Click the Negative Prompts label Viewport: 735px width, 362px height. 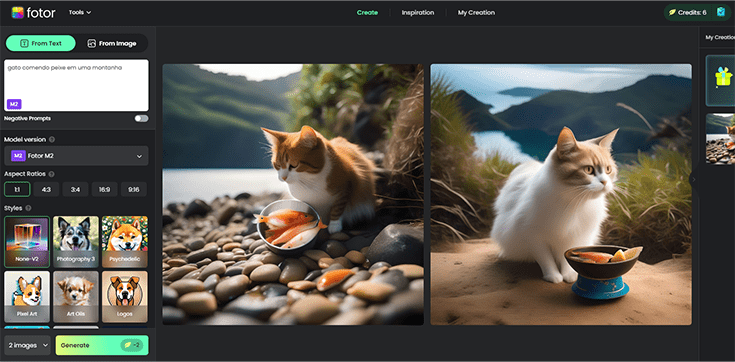[28, 119]
